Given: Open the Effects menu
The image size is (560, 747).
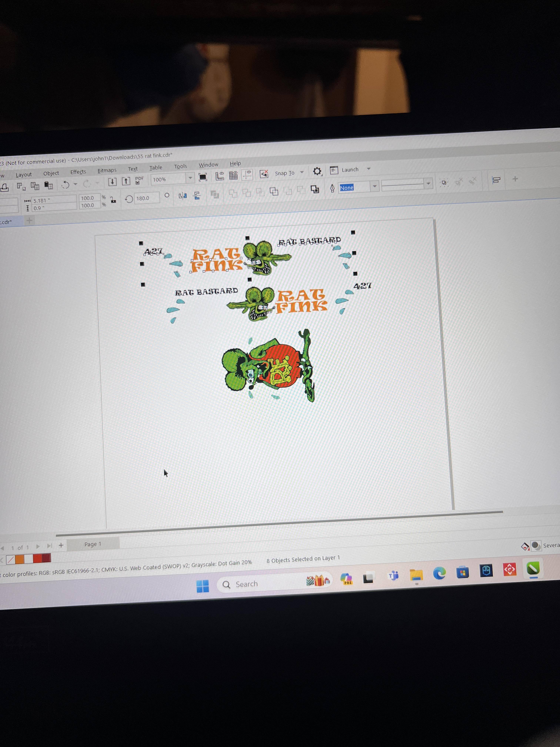Looking at the screenshot, I should click(78, 172).
